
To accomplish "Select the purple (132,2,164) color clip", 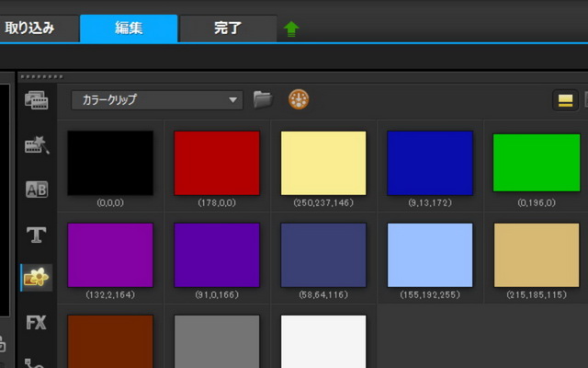I will (x=110, y=255).
